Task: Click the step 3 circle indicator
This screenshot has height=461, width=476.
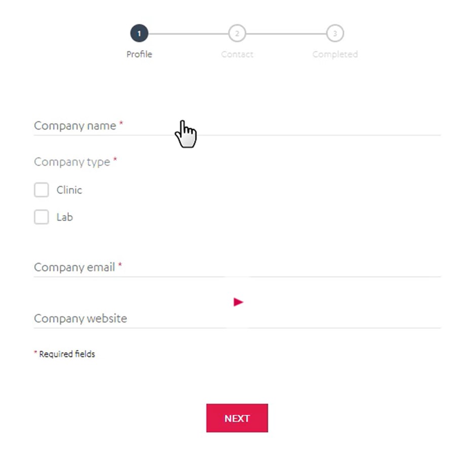Action: [335, 34]
